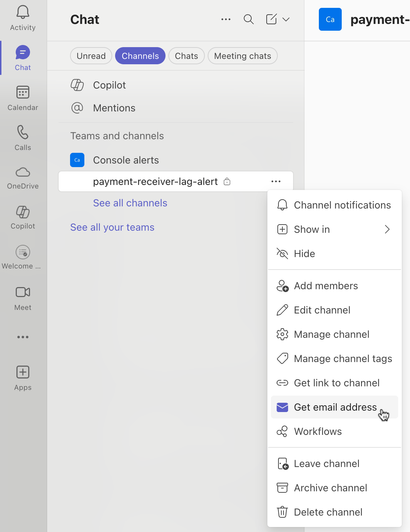Switch to the Chats filter
410x532 pixels.
coord(187,56)
